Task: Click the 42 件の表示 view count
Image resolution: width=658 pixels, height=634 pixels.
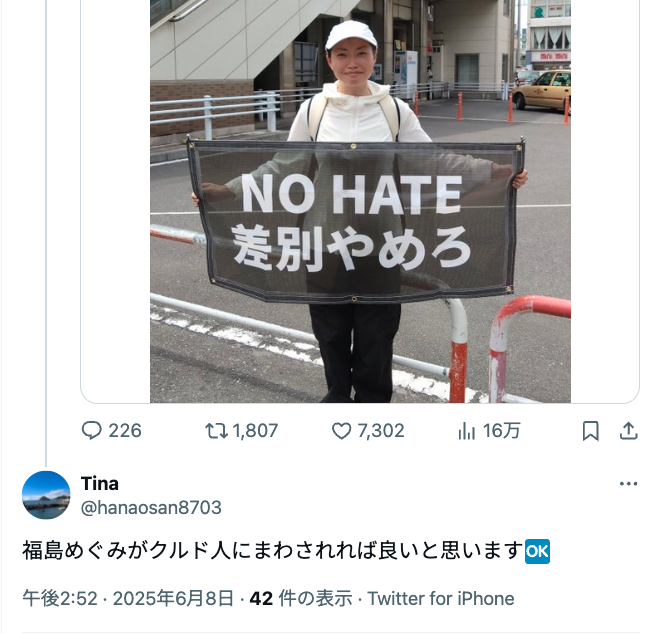Action: pyautogui.click(x=301, y=598)
